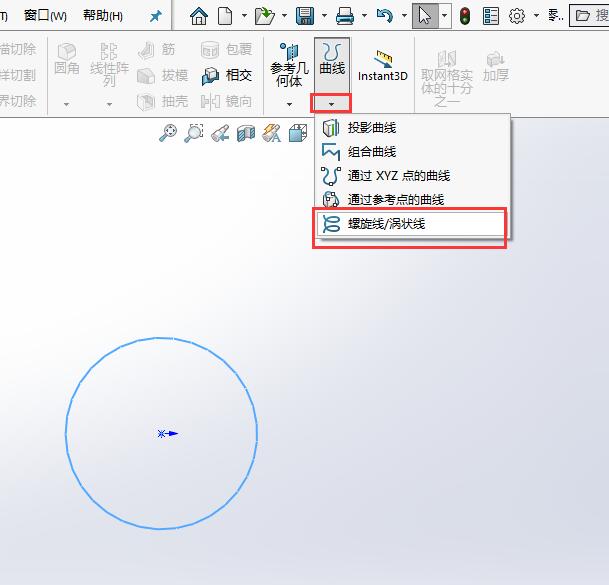Select the Wrap (包覆) tool

click(x=226, y=50)
